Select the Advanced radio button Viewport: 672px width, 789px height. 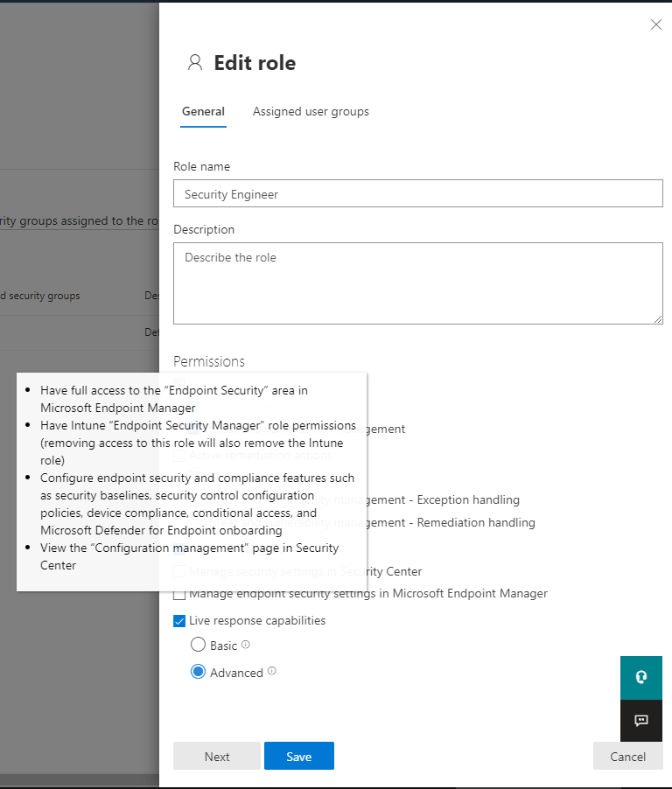click(x=198, y=672)
